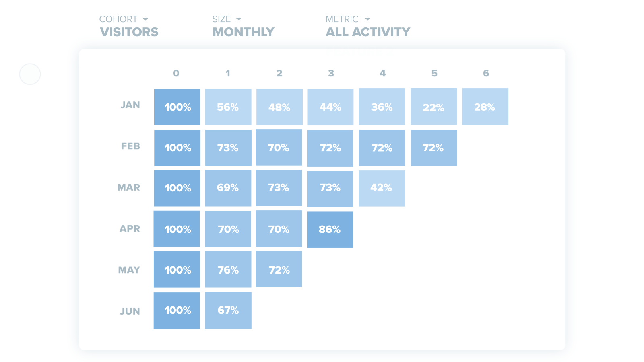Select column header 0
This screenshot has height=362, width=644.
pos(176,73)
